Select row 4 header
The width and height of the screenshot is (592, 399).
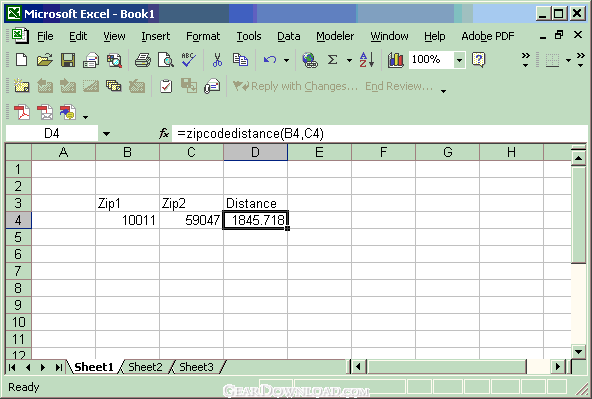[18, 220]
